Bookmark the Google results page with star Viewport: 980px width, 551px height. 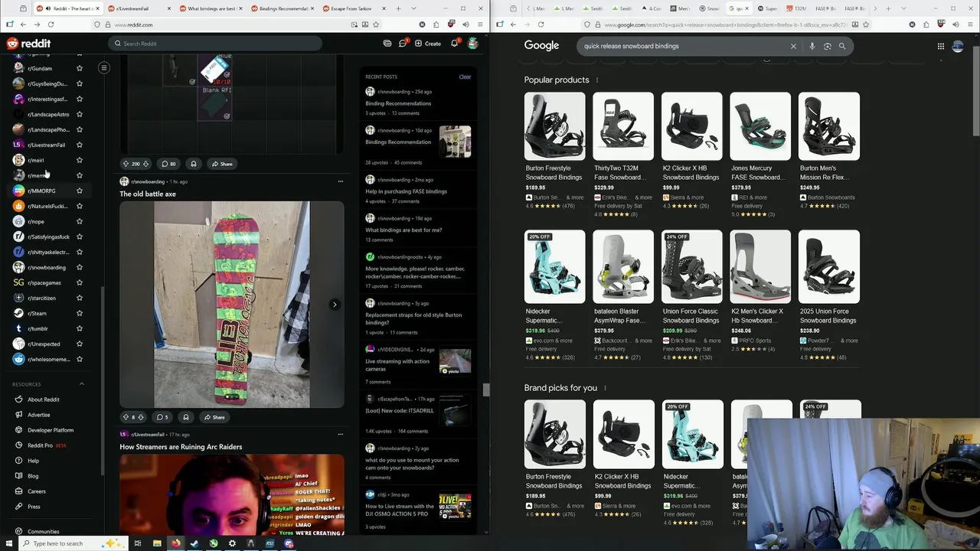867,24
